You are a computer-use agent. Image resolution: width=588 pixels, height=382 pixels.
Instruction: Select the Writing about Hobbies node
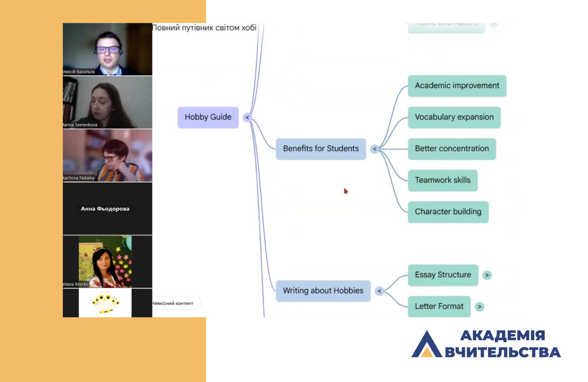click(x=323, y=291)
